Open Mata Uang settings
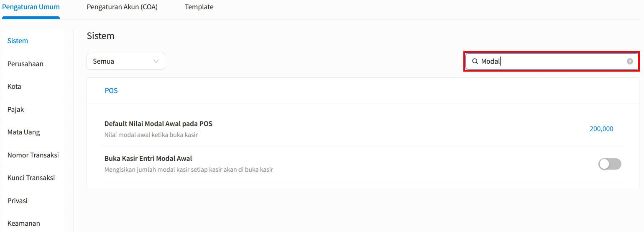Image resolution: width=644 pixels, height=232 pixels. (24, 132)
